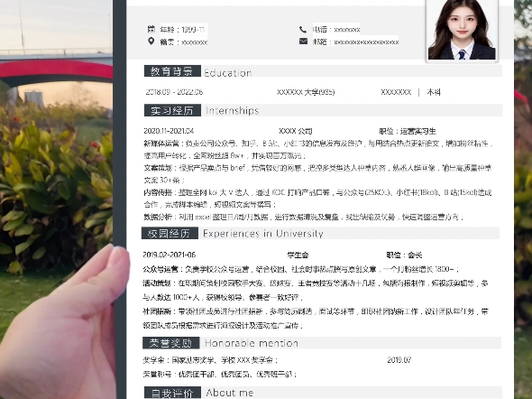Click the 本科 degree text
The height and width of the screenshot is (399, 532).
point(434,92)
